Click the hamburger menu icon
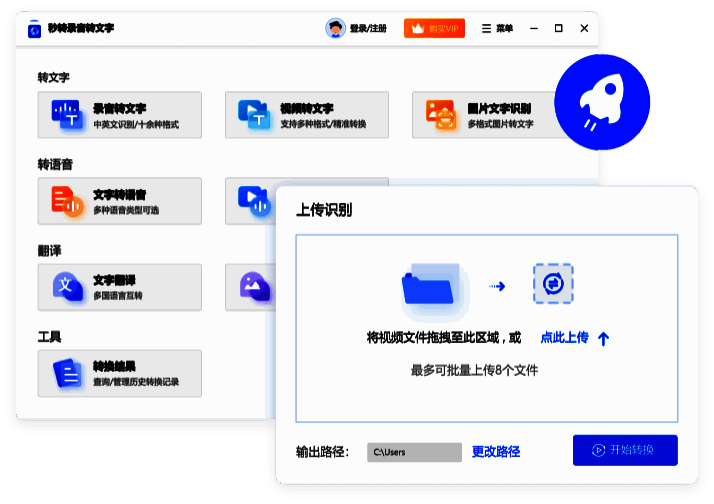Screen dimensions: 714x504 pyautogui.click(x=486, y=29)
